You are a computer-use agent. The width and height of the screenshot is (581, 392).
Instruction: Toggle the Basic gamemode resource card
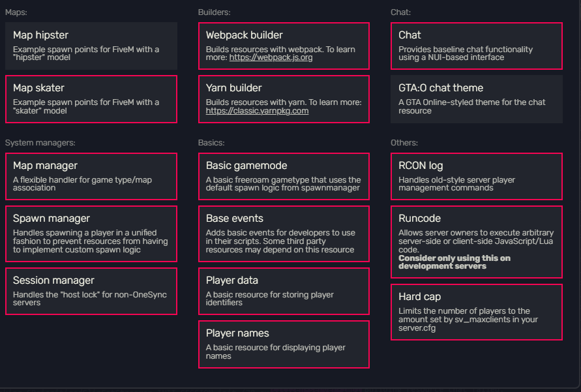(x=284, y=176)
